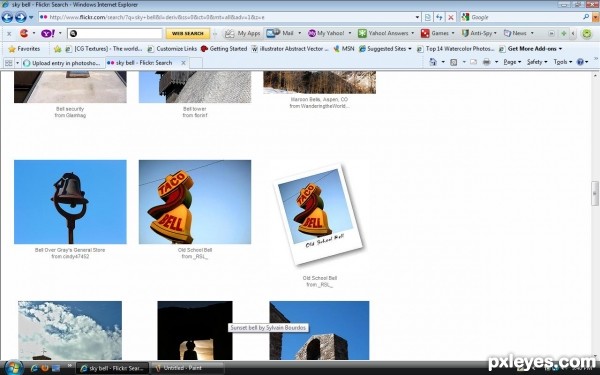The height and width of the screenshot is (375, 600).
Task: Open Bell Over Gray's General Store thumbnail
Action: 70,202
